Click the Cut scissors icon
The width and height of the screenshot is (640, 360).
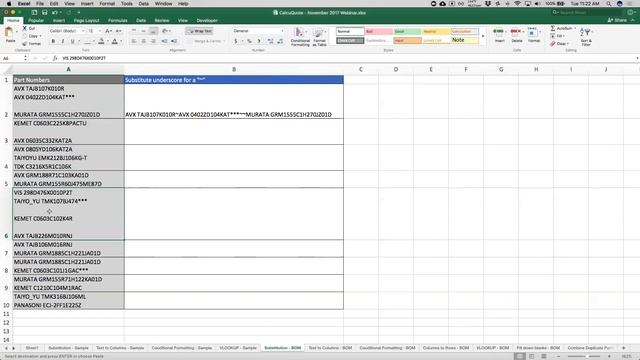[x=25, y=28]
